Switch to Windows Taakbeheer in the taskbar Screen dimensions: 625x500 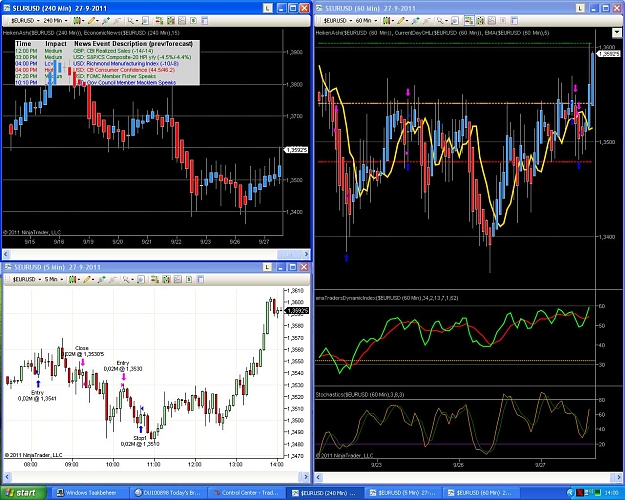91,493
